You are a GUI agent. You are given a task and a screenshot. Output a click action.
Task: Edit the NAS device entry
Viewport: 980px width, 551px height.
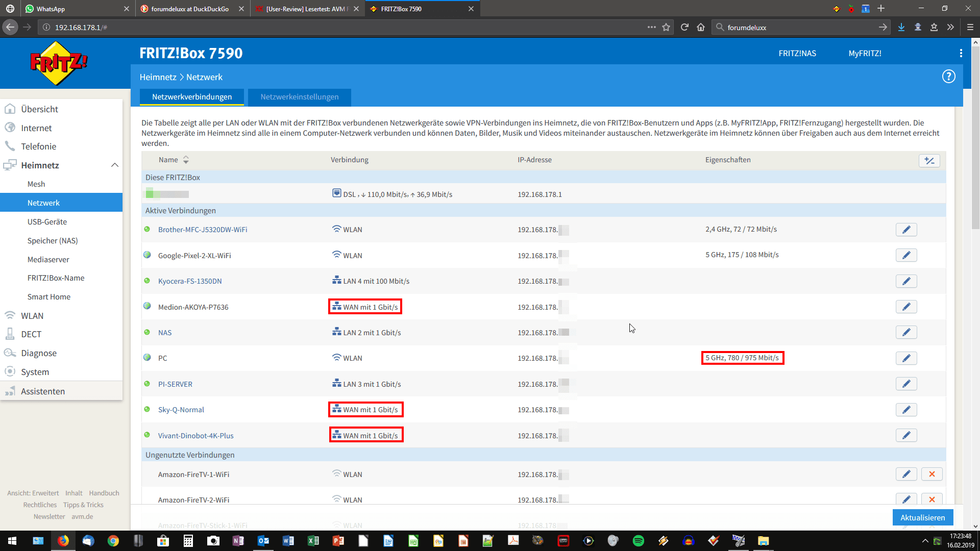[x=906, y=332]
